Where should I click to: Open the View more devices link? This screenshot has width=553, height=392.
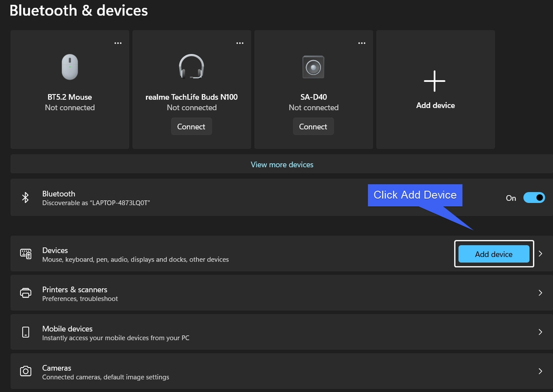click(x=282, y=165)
